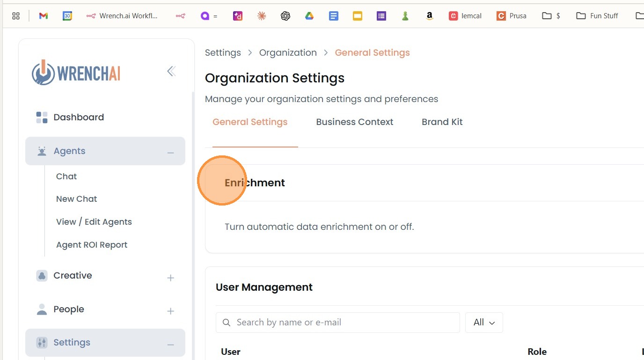Expand the People section plus sign
644x360 pixels.
tap(171, 311)
